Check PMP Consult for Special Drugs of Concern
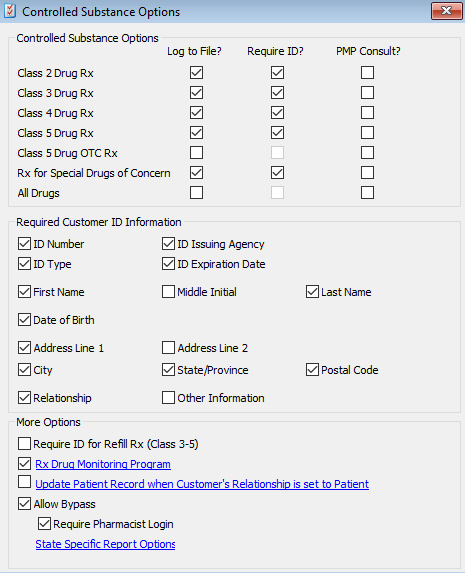465x573 pixels. tap(367, 172)
